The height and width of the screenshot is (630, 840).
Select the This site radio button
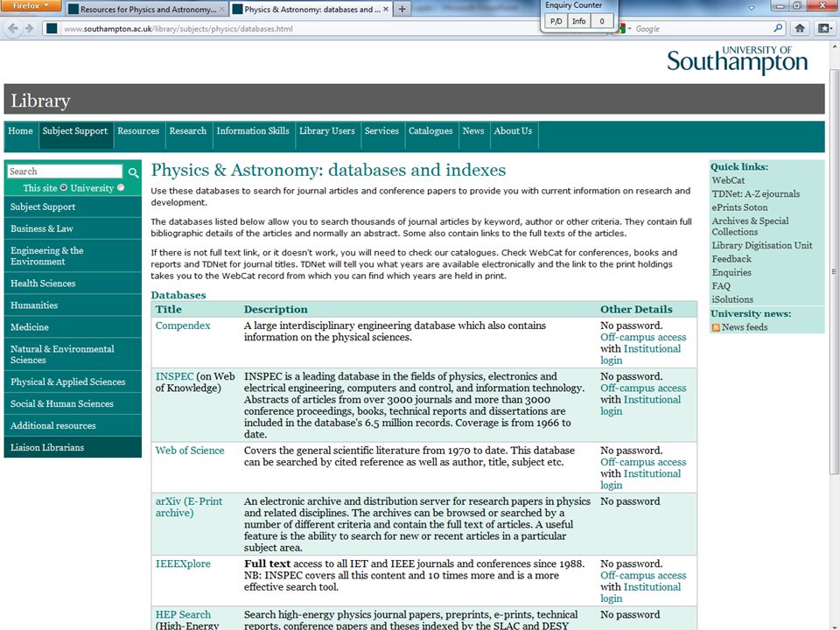64,187
